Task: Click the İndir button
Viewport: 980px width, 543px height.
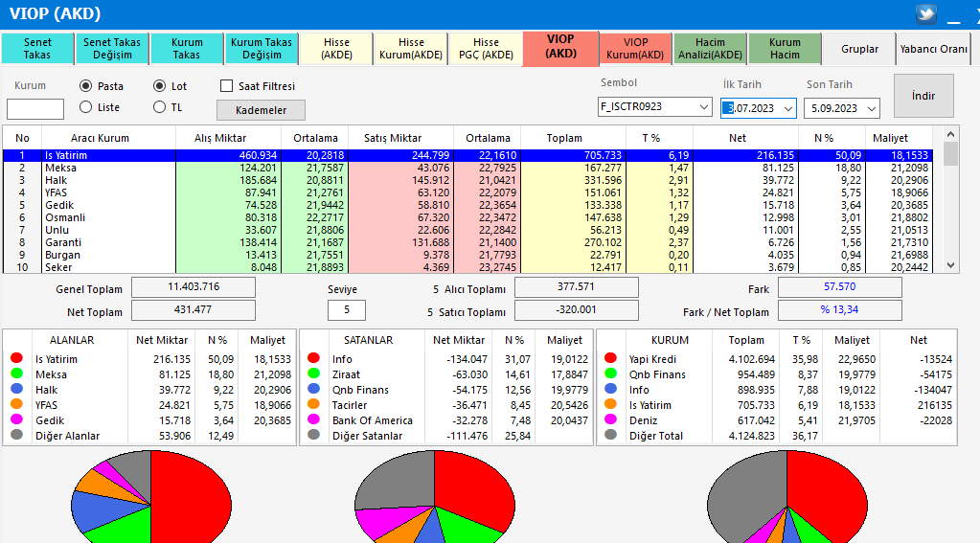Action: [923, 96]
